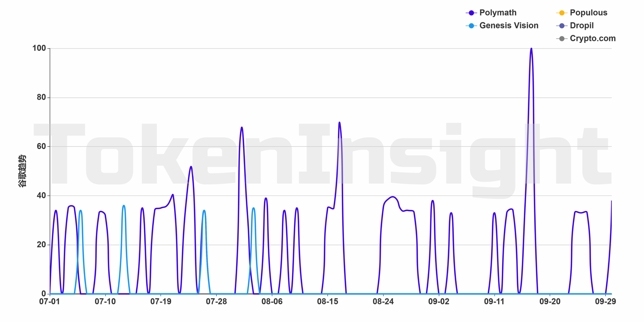Click the light blue Genesis Vision marker

point(471,26)
